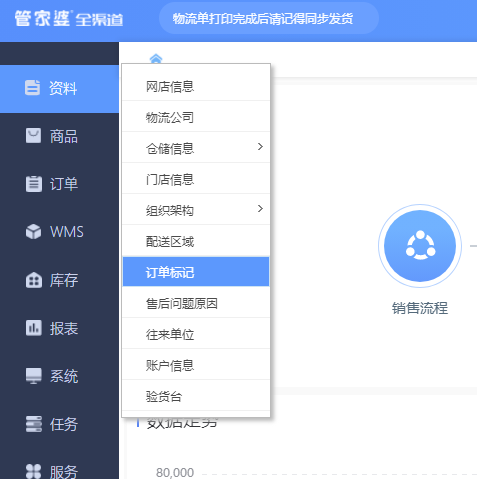Click the 物流单打印 notification banner

[x=269, y=18]
